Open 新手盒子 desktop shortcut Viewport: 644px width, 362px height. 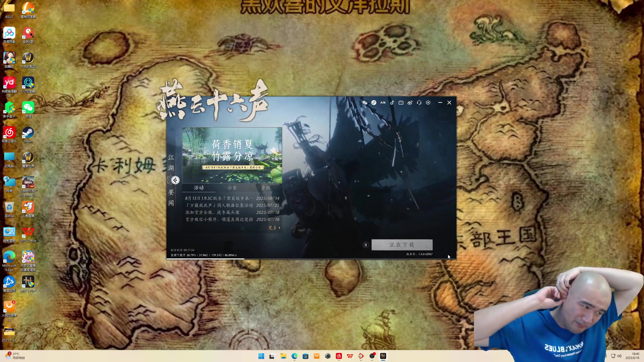(9, 110)
